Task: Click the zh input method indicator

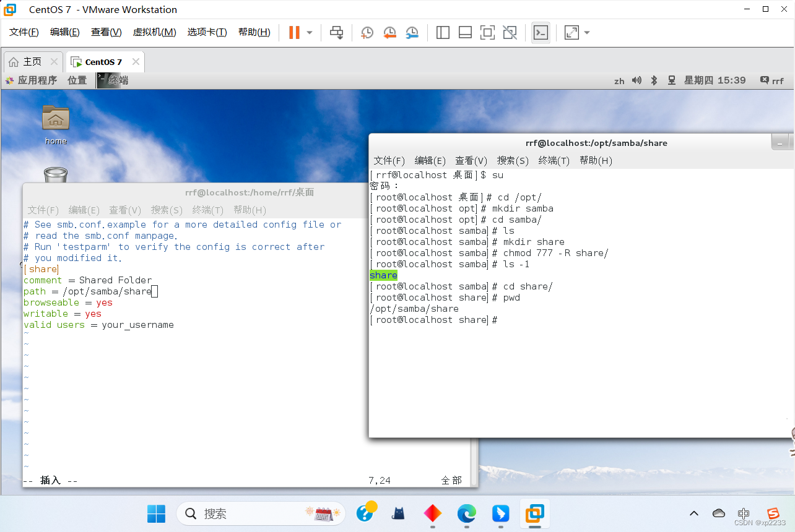Action: coord(619,81)
